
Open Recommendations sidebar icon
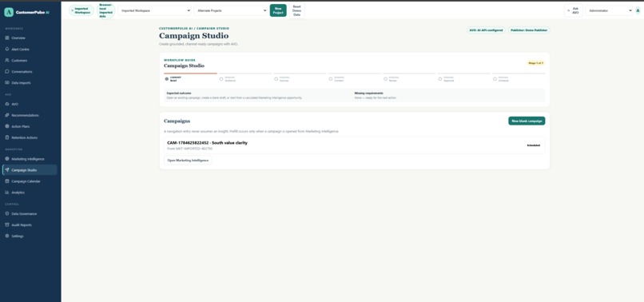[7, 115]
